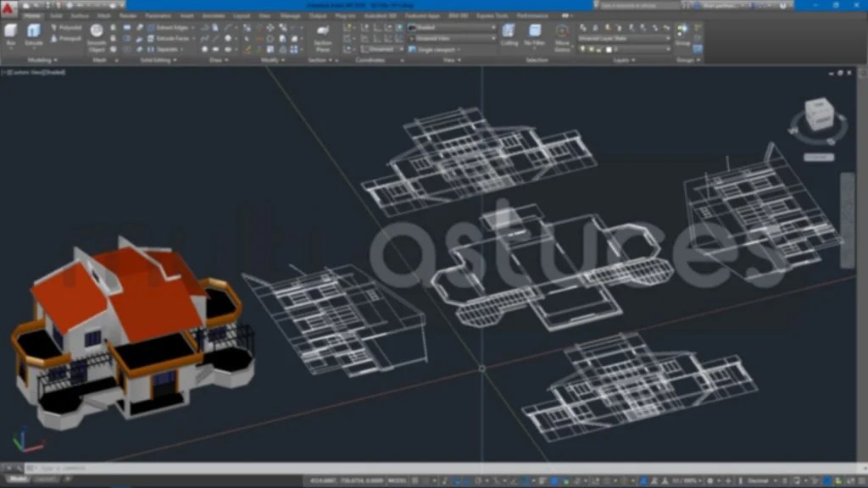Viewport: 868px width, 488px height.
Task: Open the WCS menu below the ViewCube
Action: click(x=819, y=157)
